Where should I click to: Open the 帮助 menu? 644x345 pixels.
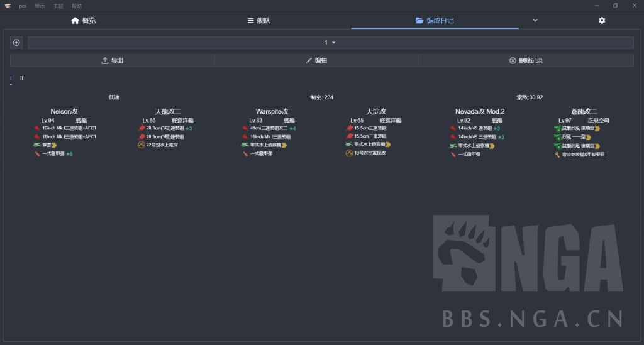(77, 6)
